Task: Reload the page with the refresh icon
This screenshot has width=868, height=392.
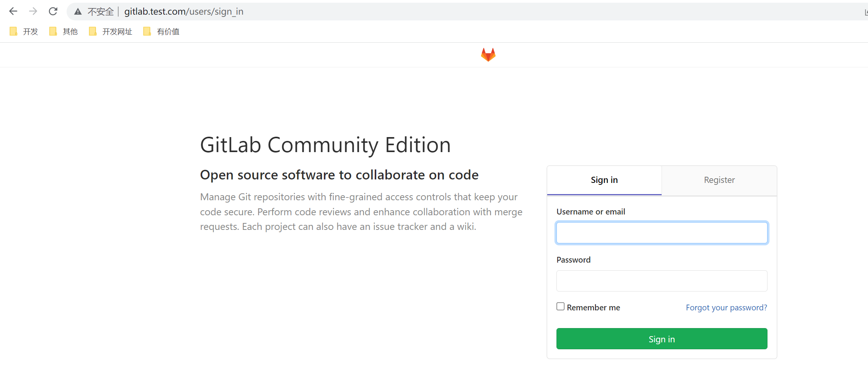Action: (x=53, y=12)
